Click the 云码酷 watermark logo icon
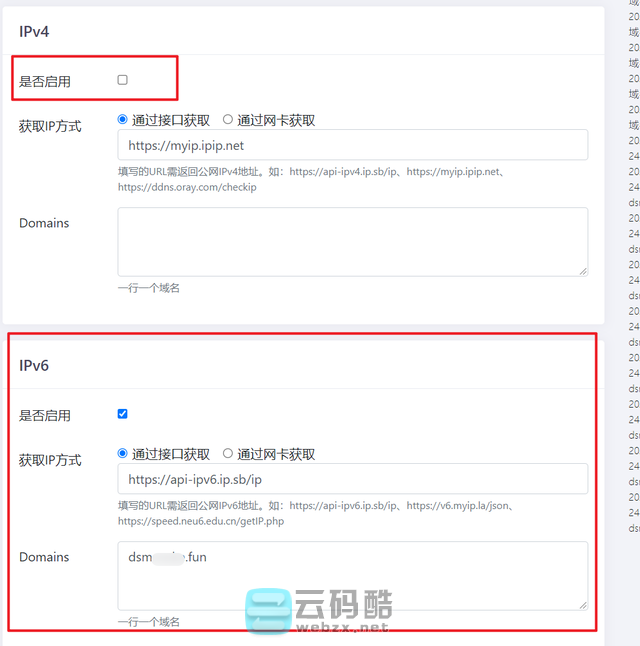 (x=267, y=611)
